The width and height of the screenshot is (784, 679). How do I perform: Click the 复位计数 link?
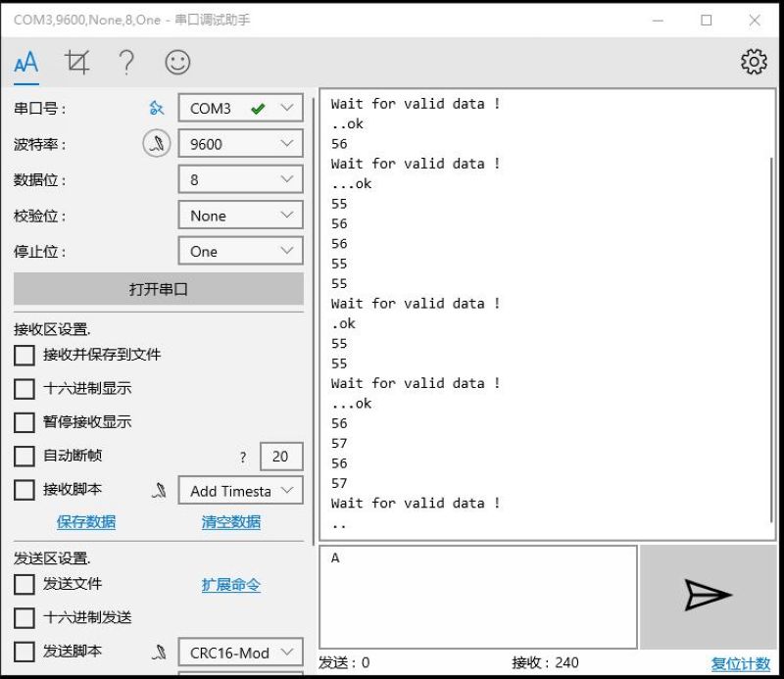coord(740,662)
